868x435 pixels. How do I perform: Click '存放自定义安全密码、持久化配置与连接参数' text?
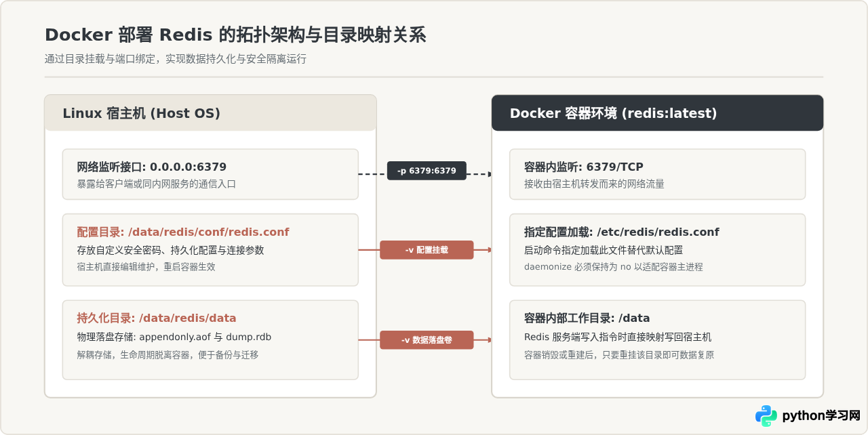(171, 250)
